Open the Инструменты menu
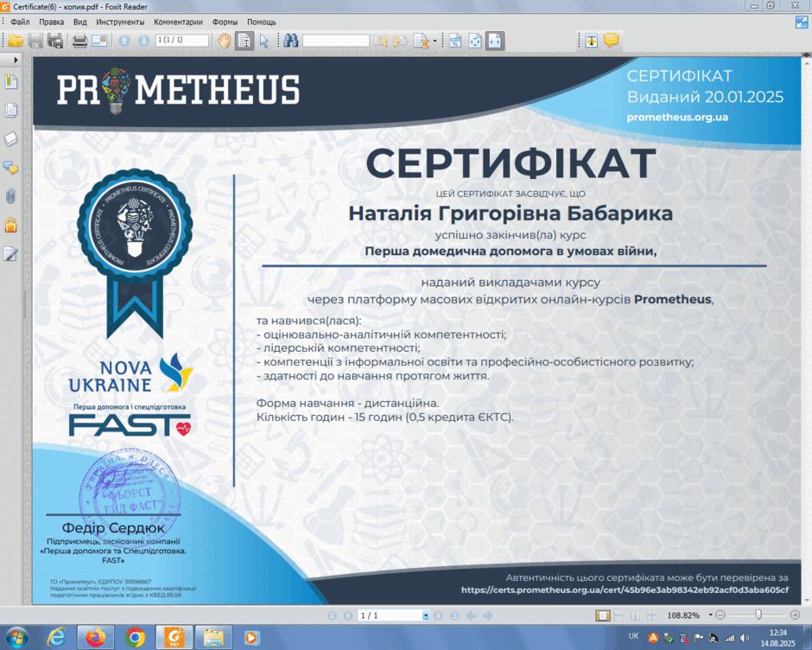This screenshot has width=812, height=650. coord(120,22)
